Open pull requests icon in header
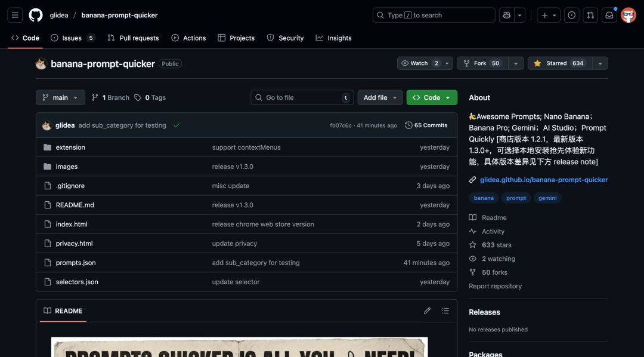Screen dimensions: 644x357 tap(590, 15)
